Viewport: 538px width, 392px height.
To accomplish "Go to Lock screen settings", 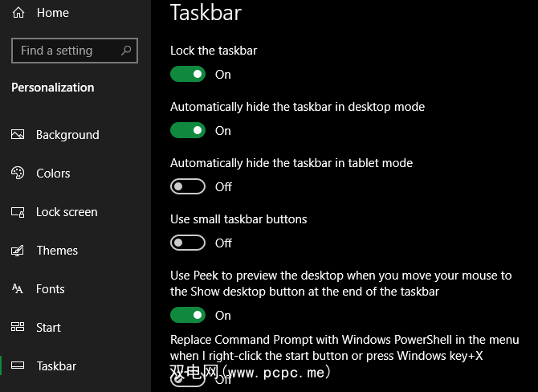I will (67, 212).
